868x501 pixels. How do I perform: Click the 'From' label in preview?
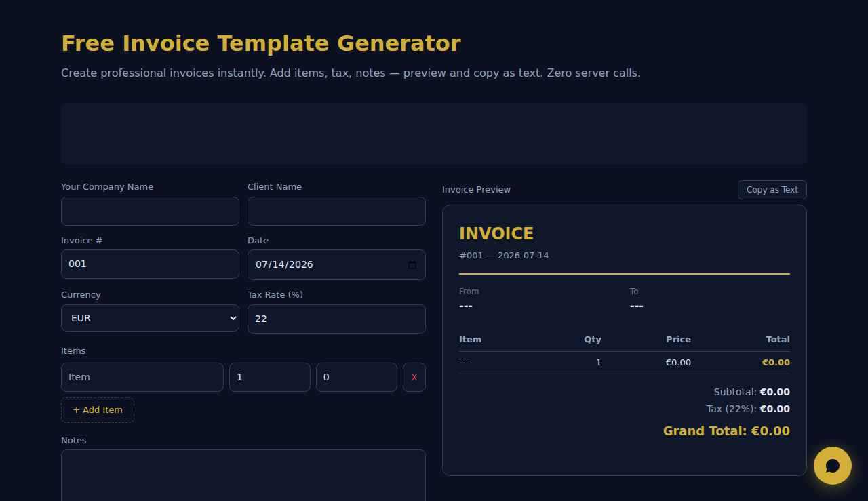click(x=469, y=292)
